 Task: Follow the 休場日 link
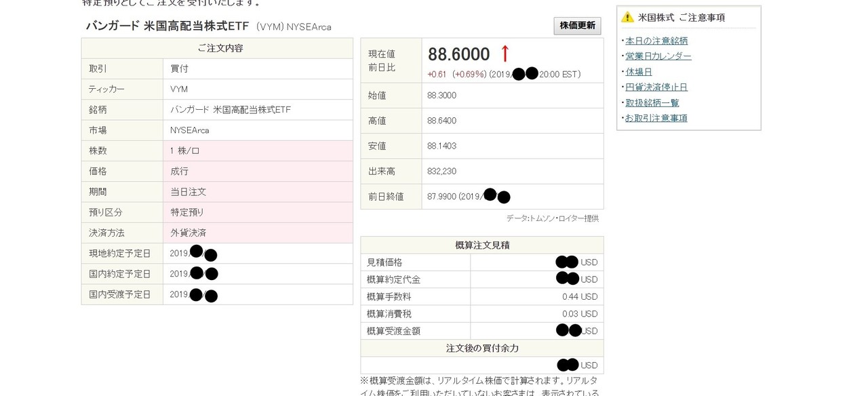tap(639, 72)
